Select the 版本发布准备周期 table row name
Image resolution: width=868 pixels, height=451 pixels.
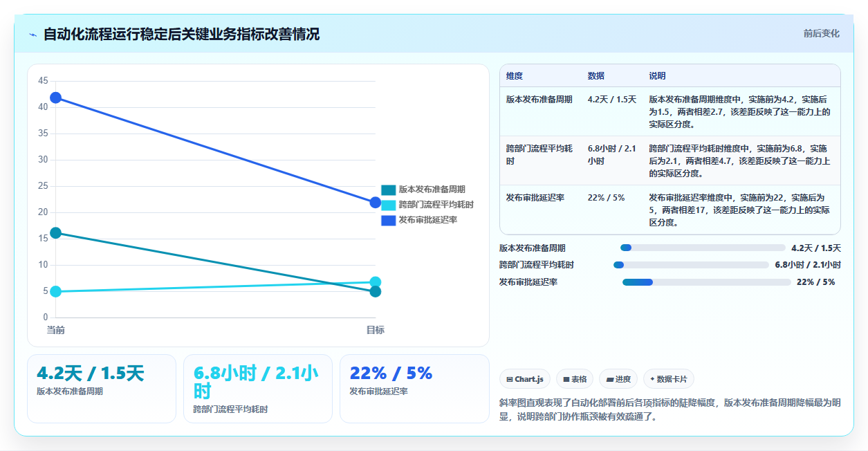539,99
